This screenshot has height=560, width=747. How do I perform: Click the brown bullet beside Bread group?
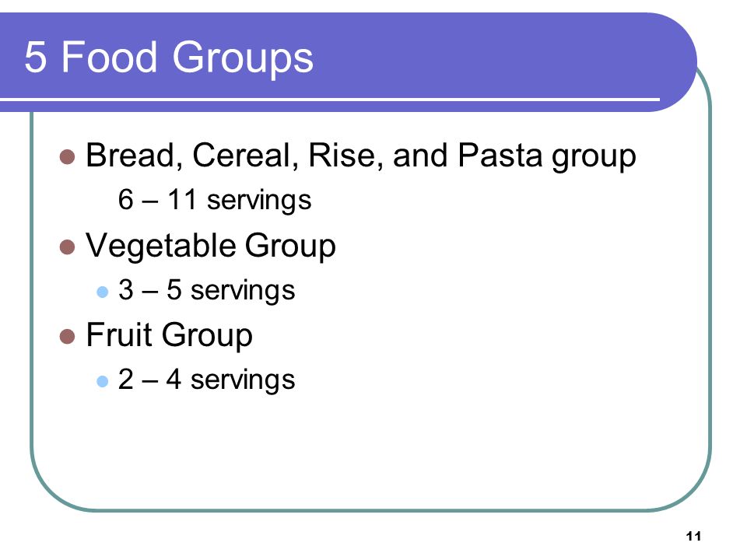(67, 156)
